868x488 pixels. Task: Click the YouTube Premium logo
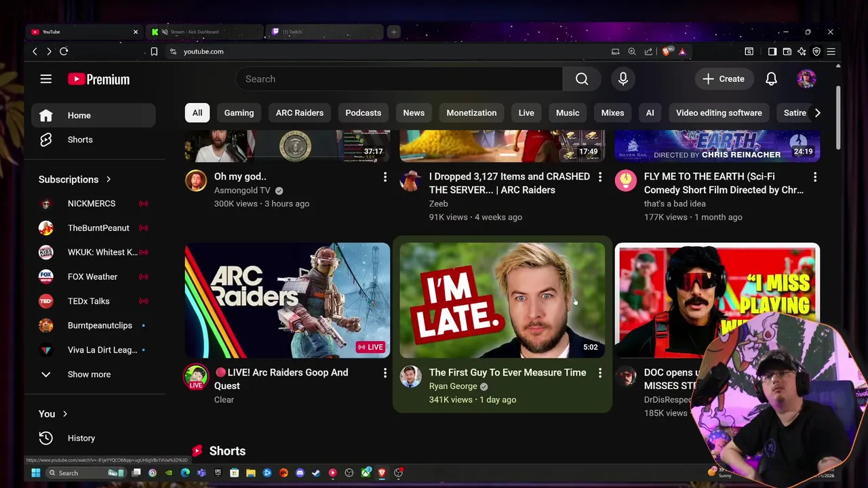(98, 79)
